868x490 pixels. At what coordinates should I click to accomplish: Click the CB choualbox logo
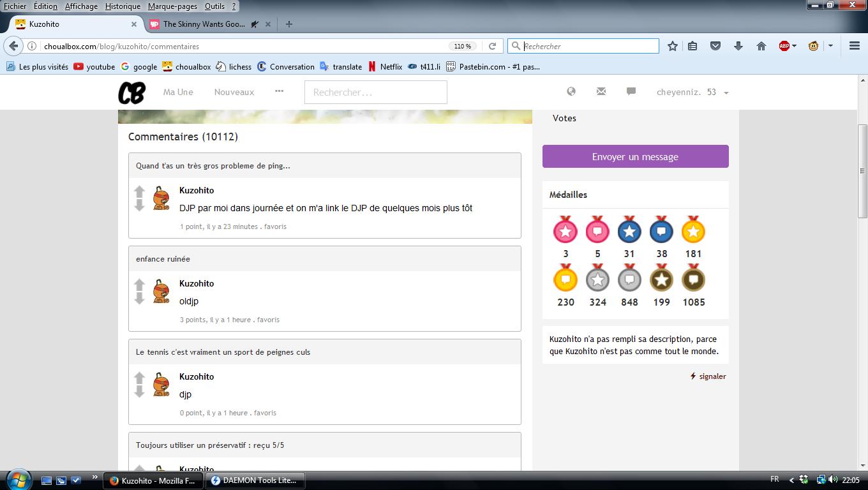coord(132,93)
